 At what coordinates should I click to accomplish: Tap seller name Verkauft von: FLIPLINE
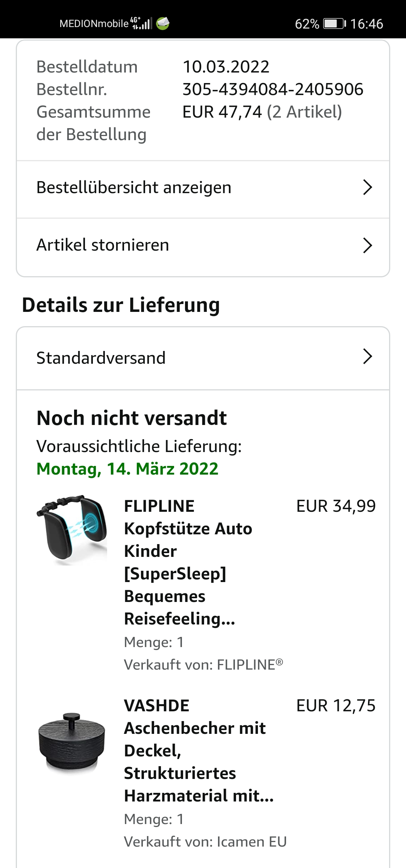coord(203,665)
